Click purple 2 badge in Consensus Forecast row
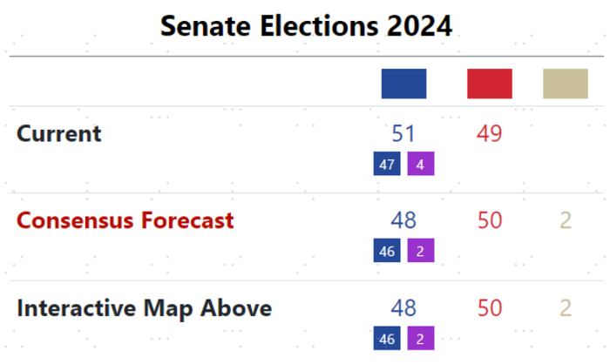Image resolution: width=610 pixels, height=364 pixels. [421, 251]
